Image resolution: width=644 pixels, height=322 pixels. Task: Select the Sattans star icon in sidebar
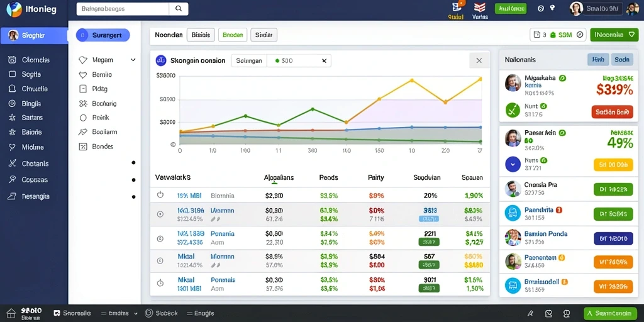point(13,118)
